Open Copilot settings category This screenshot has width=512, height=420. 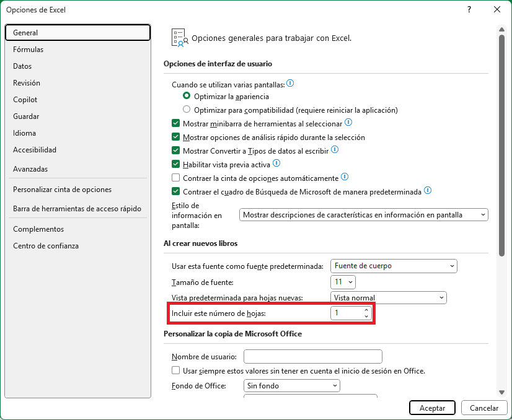77,100
